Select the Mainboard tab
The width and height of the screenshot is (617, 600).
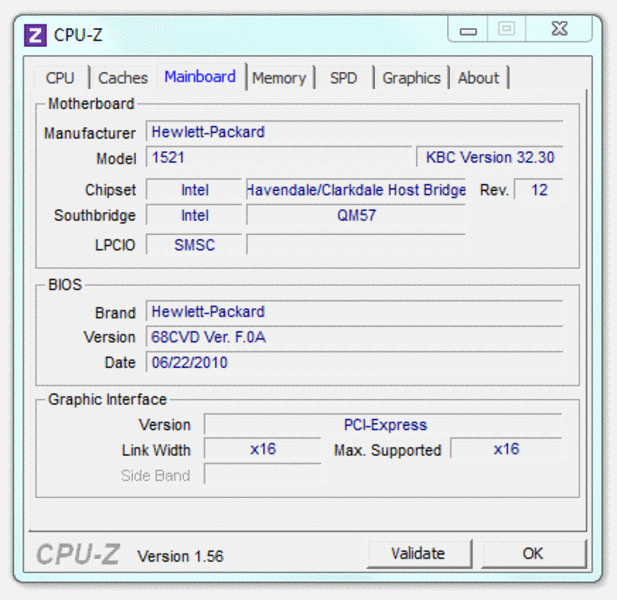(200, 76)
